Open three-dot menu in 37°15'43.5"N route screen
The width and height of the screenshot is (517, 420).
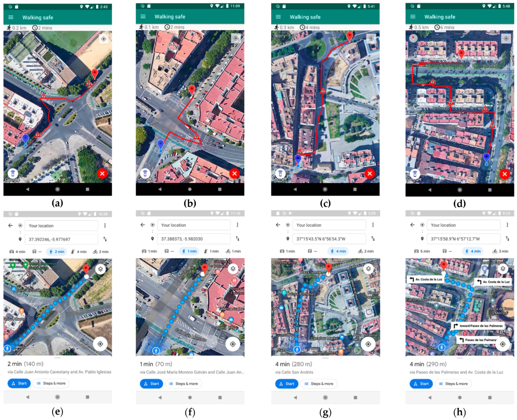(x=373, y=225)
